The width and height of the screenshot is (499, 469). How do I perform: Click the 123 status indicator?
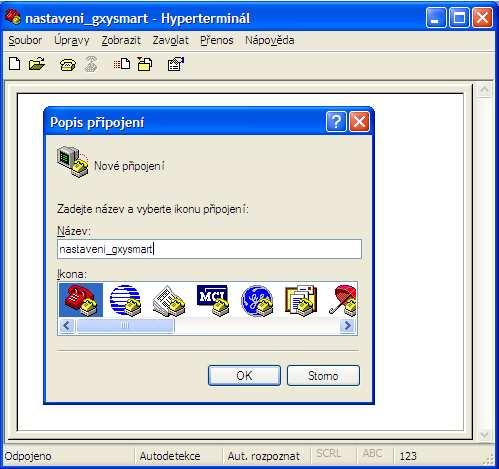(408, 456)
